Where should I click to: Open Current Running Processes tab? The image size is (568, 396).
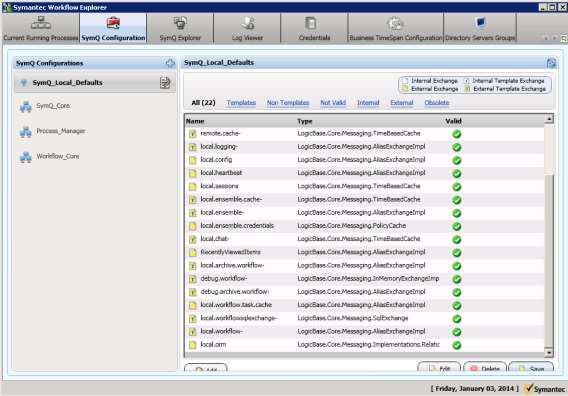pos(40,29)
